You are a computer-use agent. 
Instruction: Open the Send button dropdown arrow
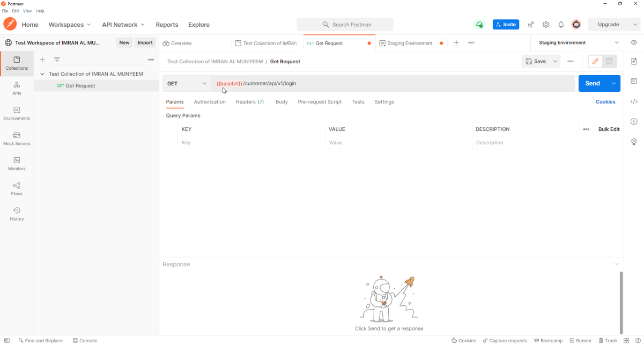click(613, 84)
